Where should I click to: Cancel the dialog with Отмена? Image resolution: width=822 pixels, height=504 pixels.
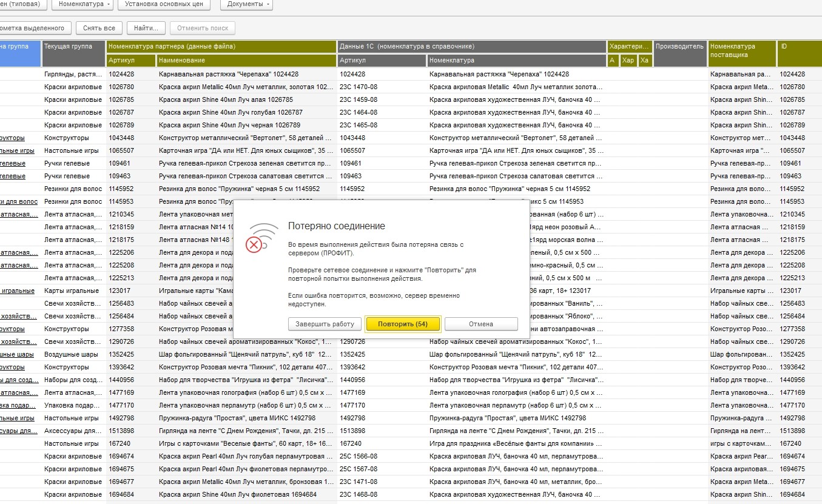tap(480, 324)
